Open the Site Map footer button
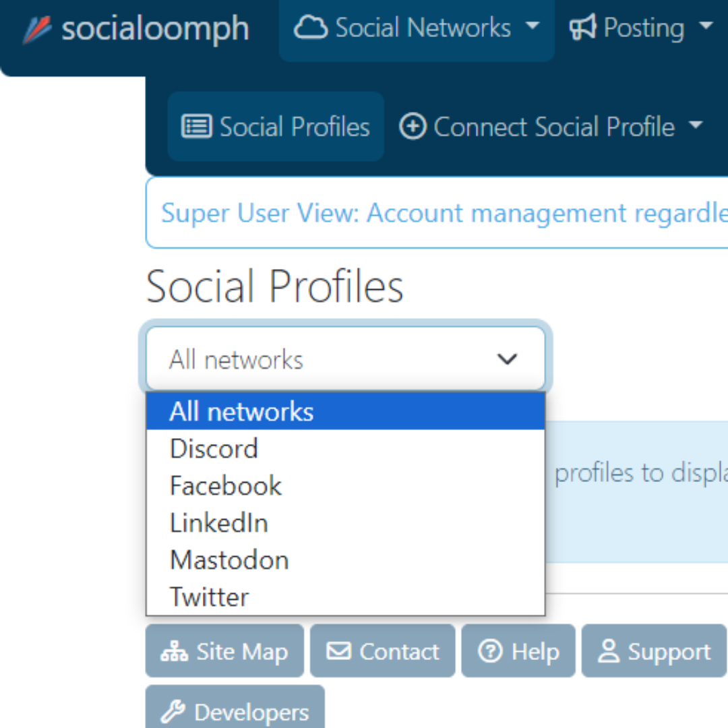Image resolution: width=728 pixels, height=728 pixels. [x=224, y=650]
